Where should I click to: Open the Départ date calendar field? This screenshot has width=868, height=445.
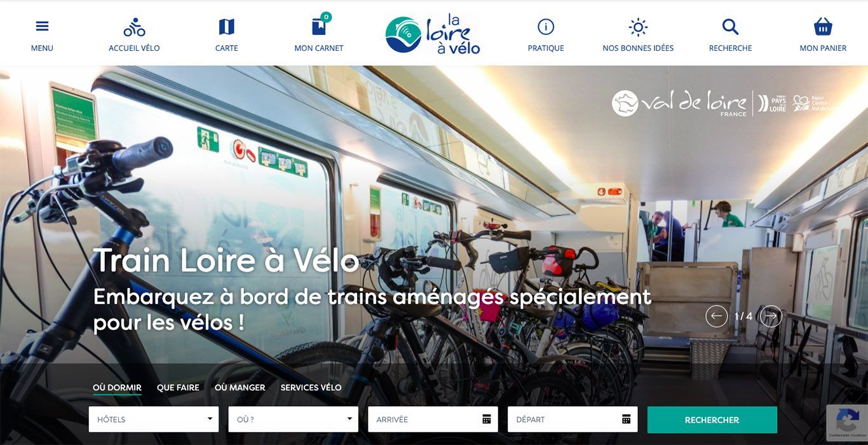click(573, 420)
